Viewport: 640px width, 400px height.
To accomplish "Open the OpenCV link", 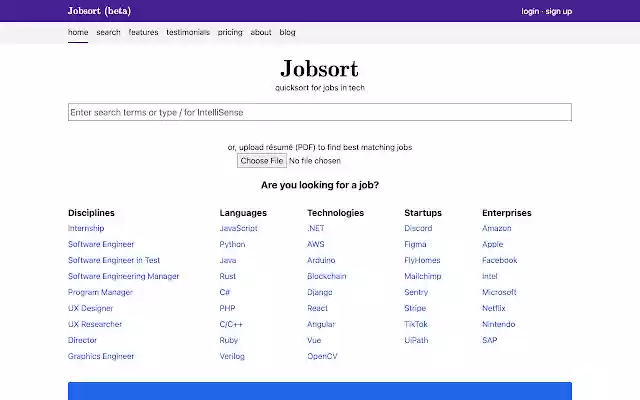I will click(322, 356).
